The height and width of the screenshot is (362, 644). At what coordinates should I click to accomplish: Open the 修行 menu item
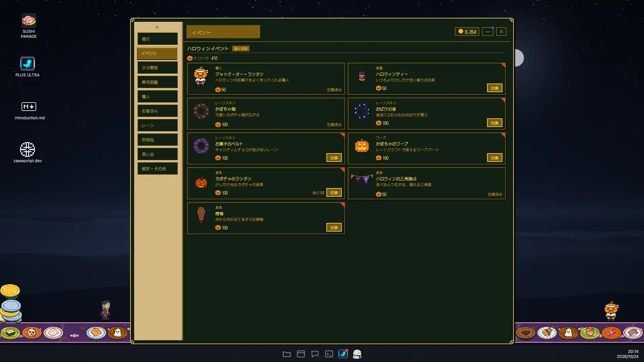pos(157,39)
